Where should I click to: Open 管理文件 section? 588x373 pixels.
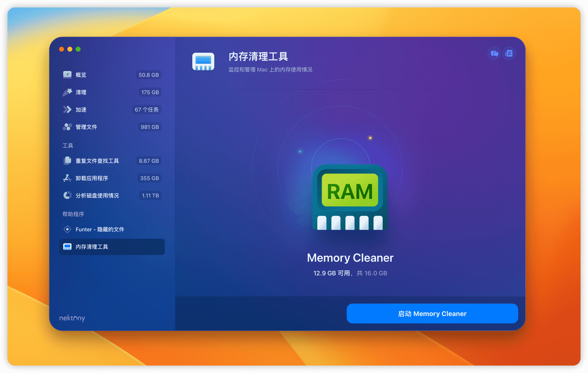(x=112, y=127)
